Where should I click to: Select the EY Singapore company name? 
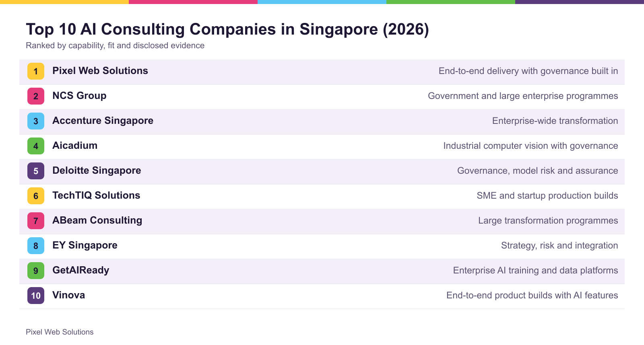click(x=85, y=245)
